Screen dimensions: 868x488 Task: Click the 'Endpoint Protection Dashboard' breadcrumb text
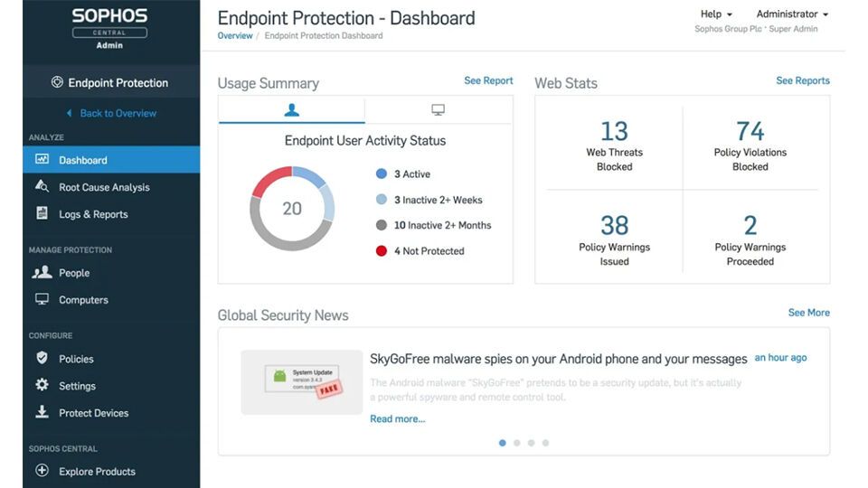(x=324, y=36)
